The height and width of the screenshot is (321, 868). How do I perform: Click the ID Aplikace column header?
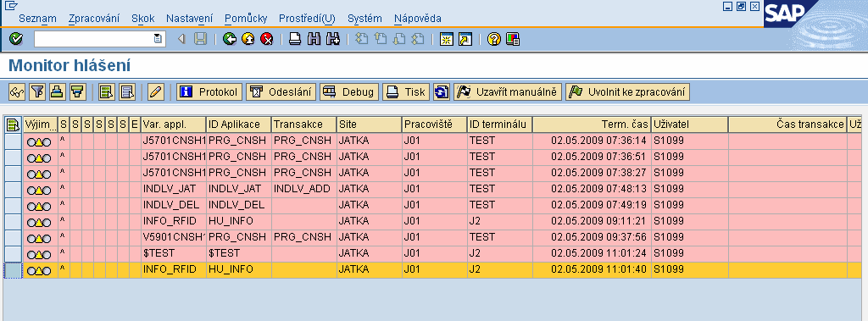239,125
